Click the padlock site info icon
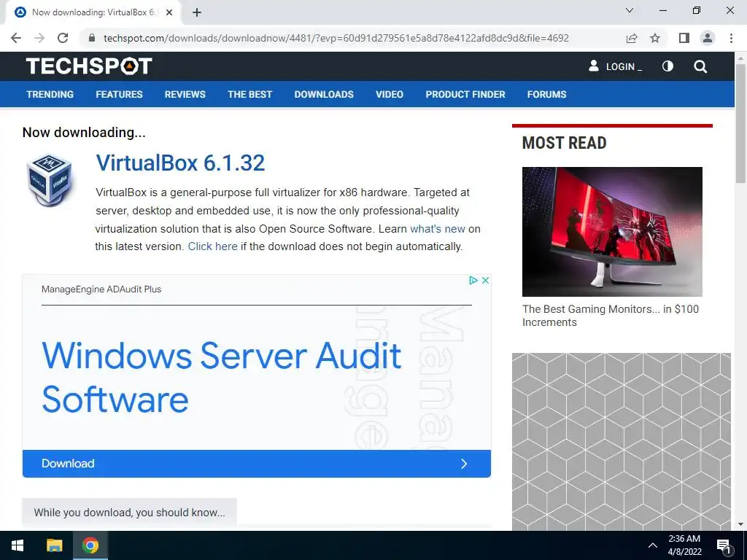This screenshot has width=747, height=560. (93, 38)
